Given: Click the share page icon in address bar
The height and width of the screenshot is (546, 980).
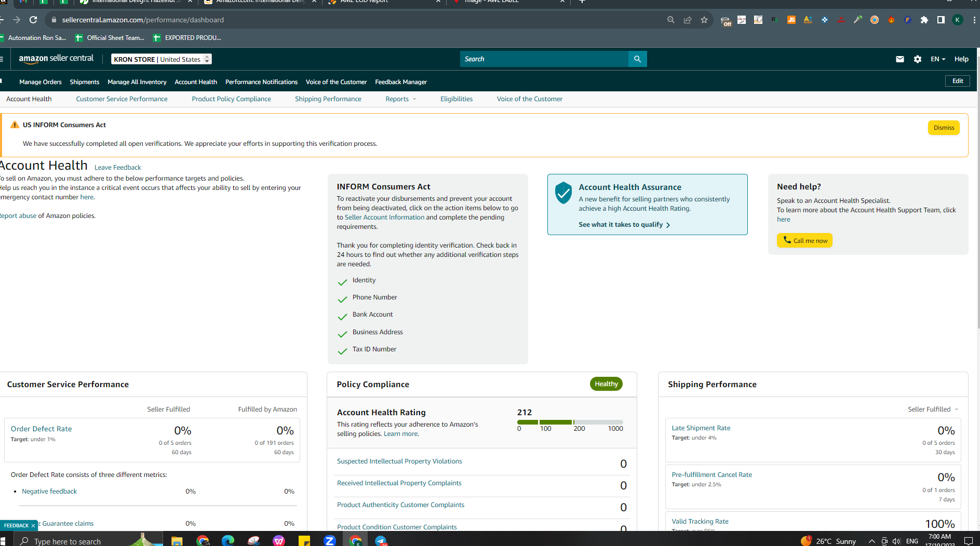Looking at the screenshot, I should (688, 20).
